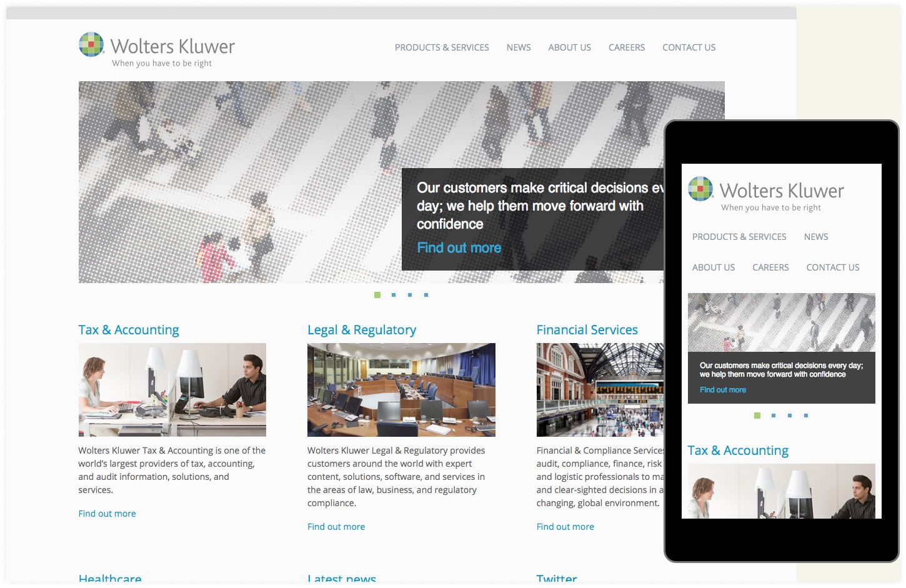
Task: Select the first green carousel dot under hero
Action: click(x=377, y=295)
